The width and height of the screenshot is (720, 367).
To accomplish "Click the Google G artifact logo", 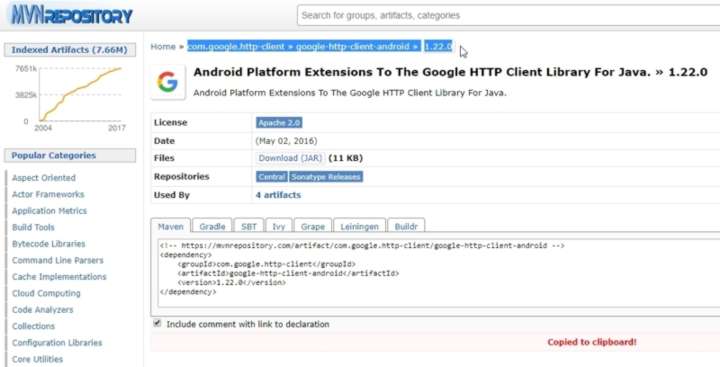I will tap(168, 82).
